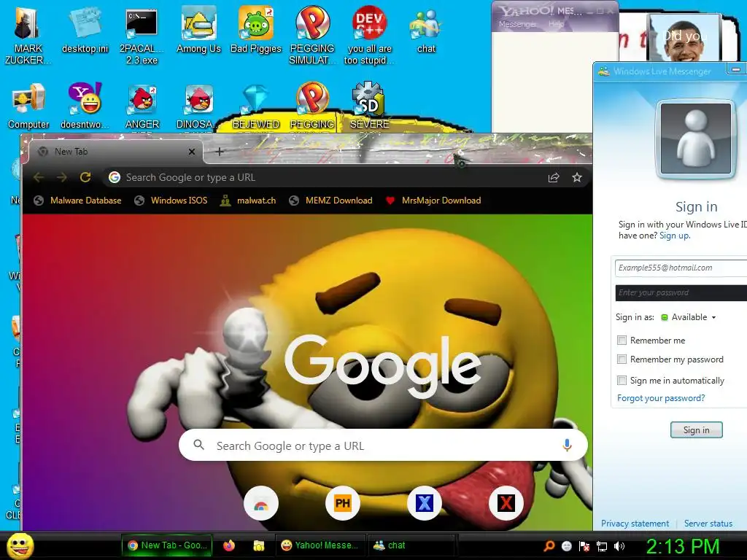The height and width of the screenshot is (560, 747).
Task: Check the Remember me box
Action: pos(622,340)
